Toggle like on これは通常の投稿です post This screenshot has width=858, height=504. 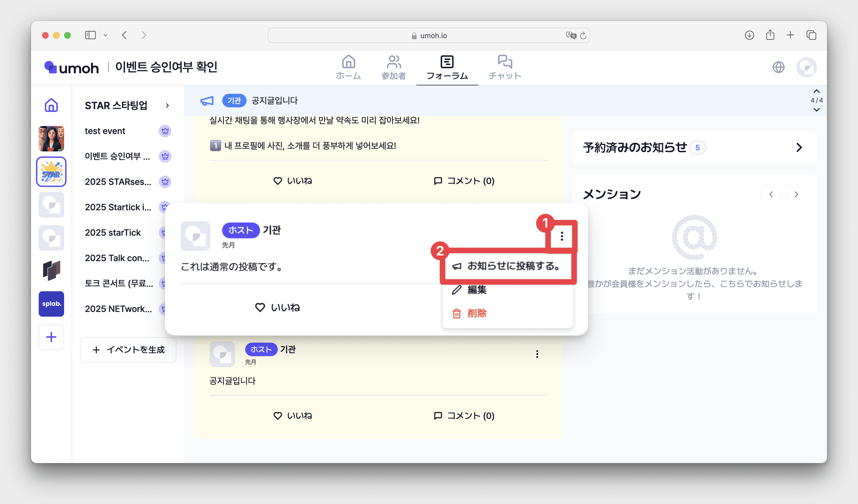click(x=278, y=307)
